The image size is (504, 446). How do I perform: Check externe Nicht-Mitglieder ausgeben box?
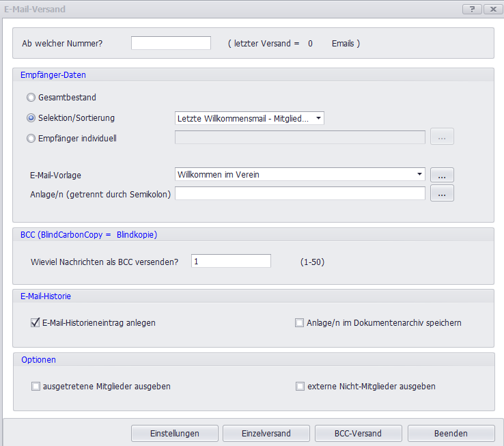pyautogui.click(x=299, y=386)
